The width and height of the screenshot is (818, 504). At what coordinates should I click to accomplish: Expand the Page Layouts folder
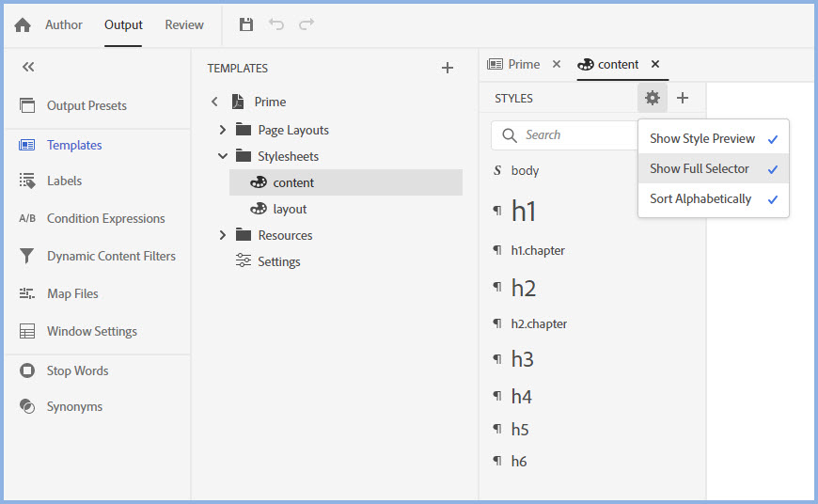(x=223, y=130)
